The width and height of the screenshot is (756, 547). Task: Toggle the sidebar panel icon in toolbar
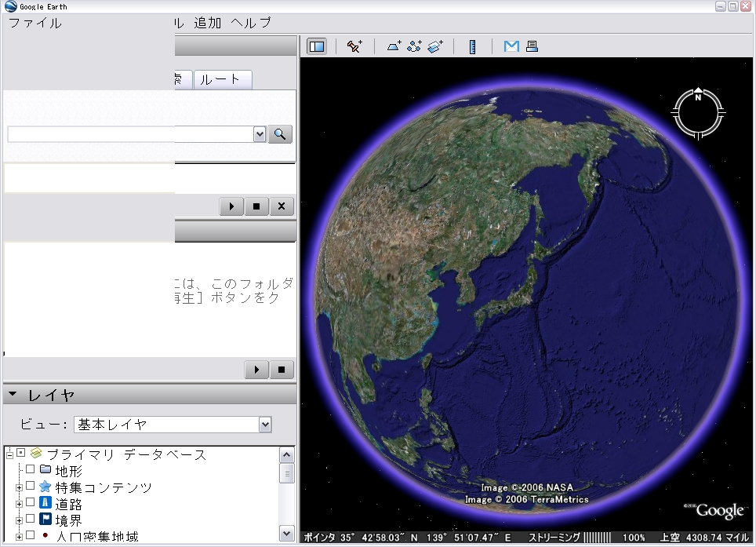pyautogui.click(x=317, y=46)
